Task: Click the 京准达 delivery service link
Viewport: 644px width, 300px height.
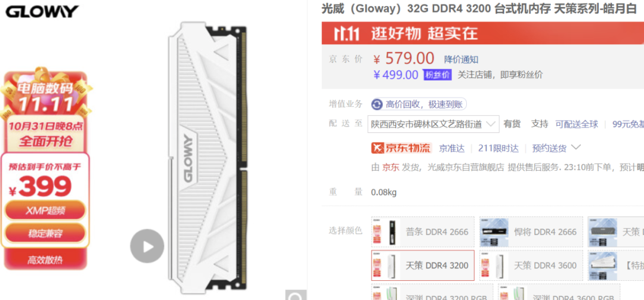Action: (x=452, y=149)
